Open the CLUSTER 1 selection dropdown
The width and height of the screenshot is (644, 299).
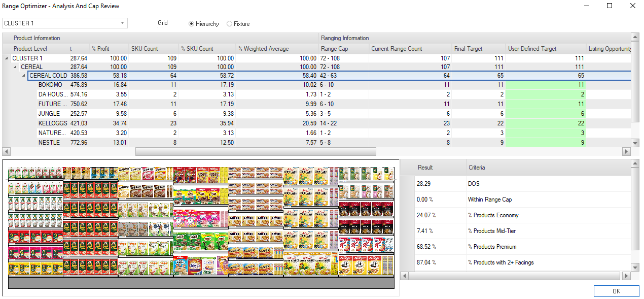tap(123, 23)
